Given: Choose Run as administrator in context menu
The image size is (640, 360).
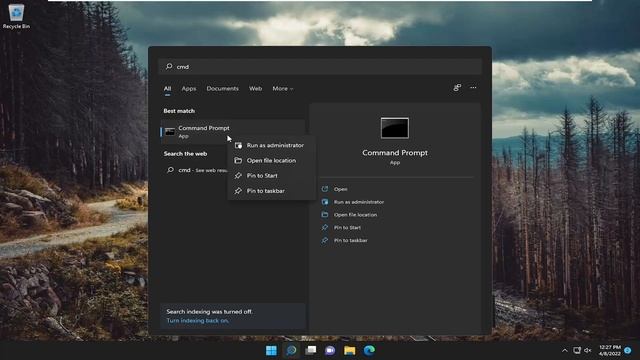Looking at the screenshot, I should click(272, 145).
